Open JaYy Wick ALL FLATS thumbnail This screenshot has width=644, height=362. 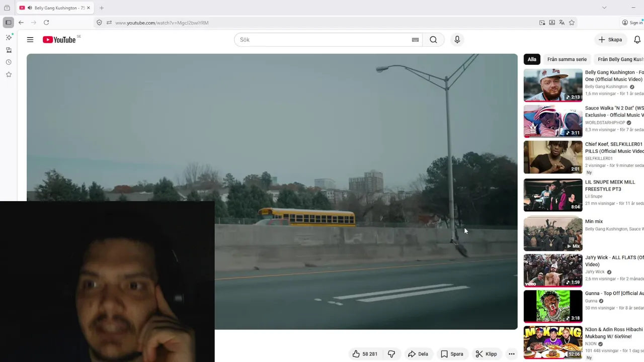(553, 270)
